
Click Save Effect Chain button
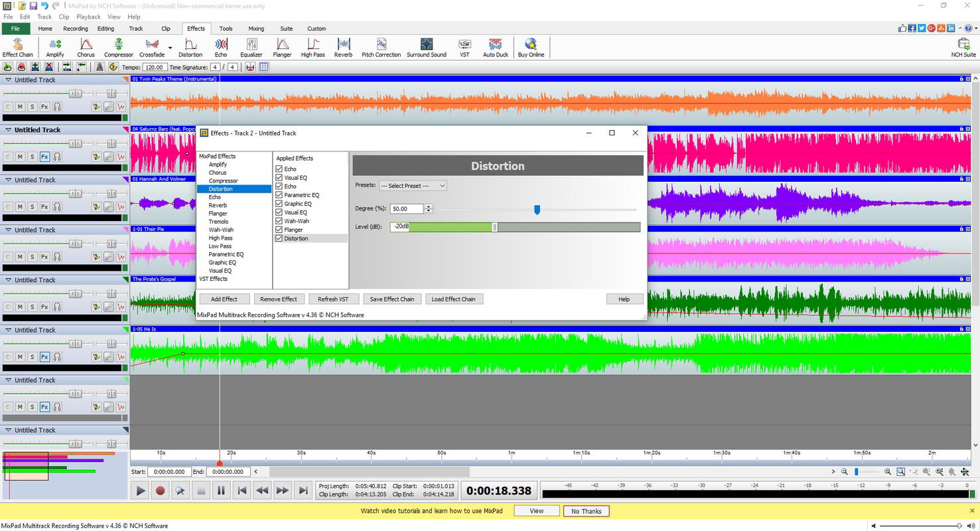point(392,299)
